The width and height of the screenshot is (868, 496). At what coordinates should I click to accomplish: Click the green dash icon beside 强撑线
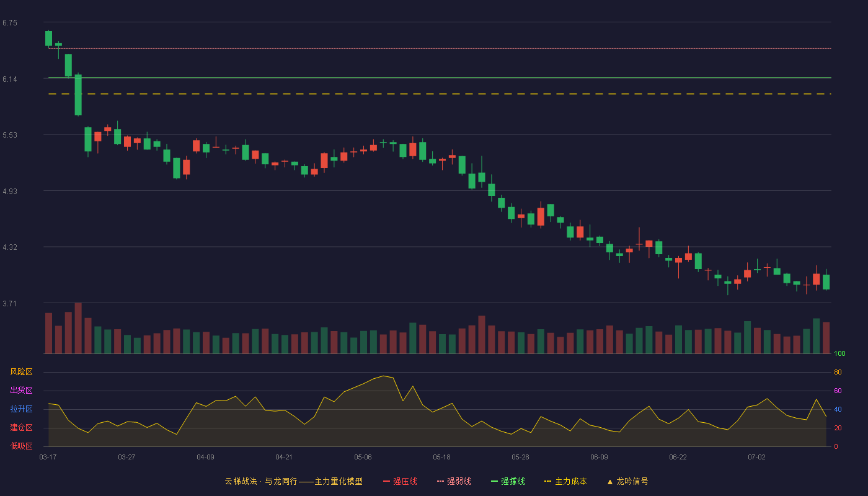tap(495, 481)
